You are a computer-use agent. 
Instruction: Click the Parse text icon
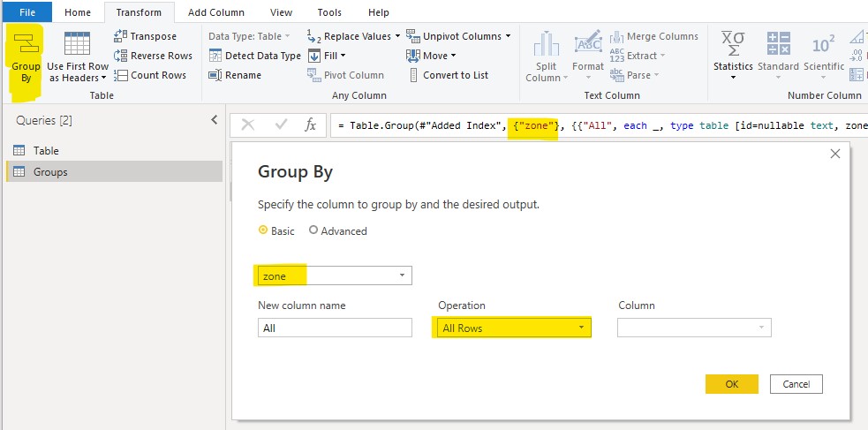pos(616,75)
